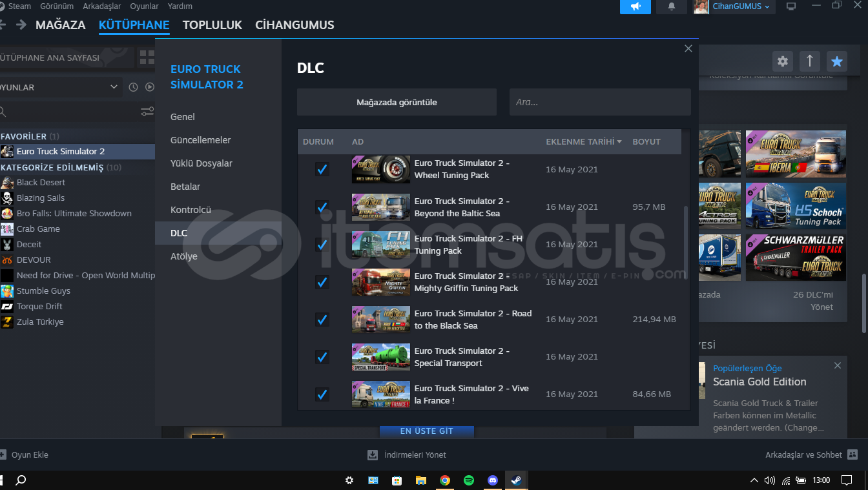Screen dimensions: 868x490
Task: Go to the MAĞAZA tab
Action: point(61,25)
